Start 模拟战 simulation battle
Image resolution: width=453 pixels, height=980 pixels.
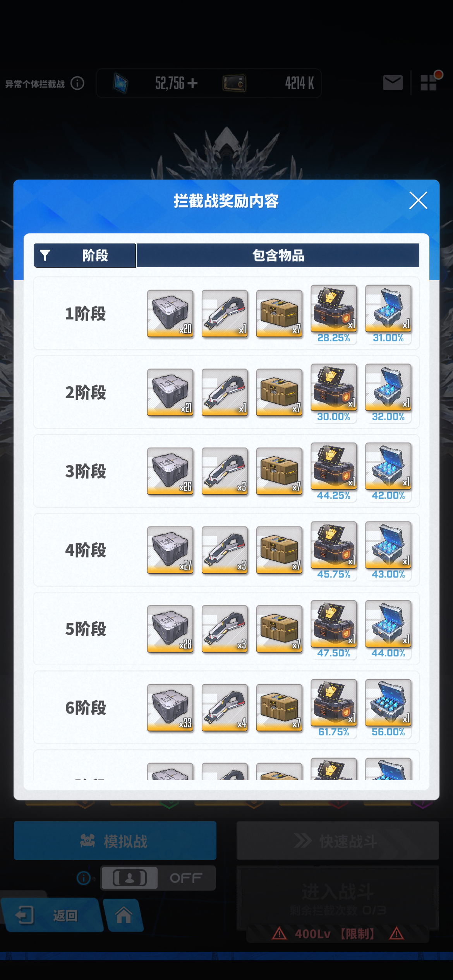tap(115, 841)
